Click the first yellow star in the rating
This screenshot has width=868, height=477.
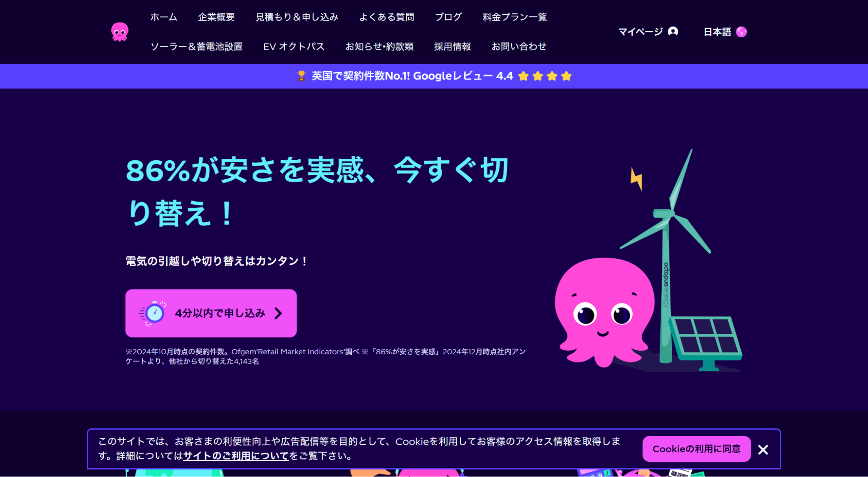coord(524,76)
